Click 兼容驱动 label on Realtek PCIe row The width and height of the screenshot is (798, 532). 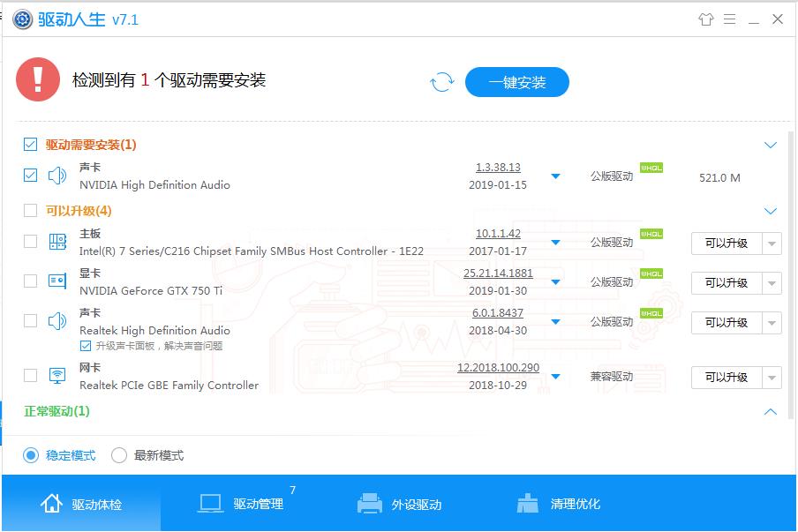tap(612, 377)
